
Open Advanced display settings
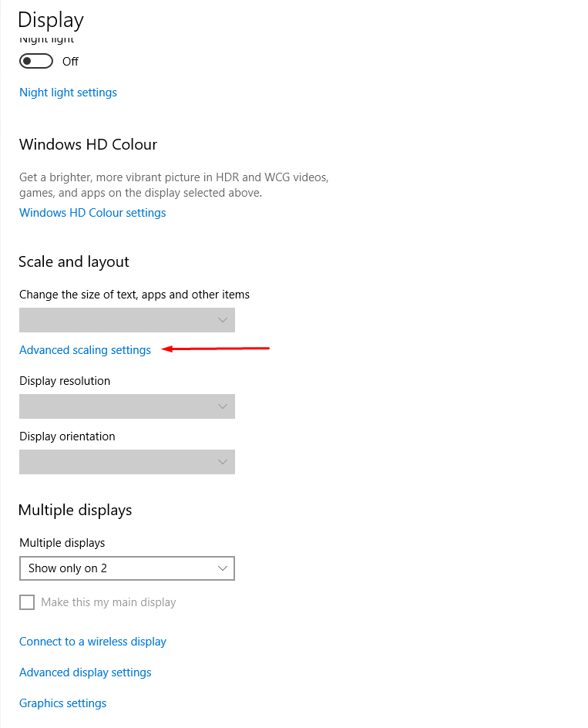point(85,672)
